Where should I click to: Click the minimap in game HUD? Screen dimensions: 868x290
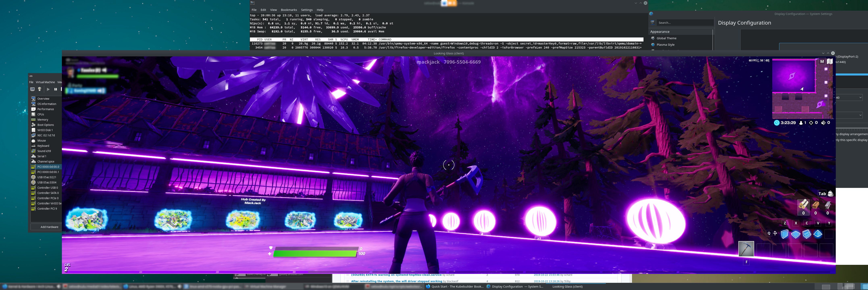click(803, 89)
